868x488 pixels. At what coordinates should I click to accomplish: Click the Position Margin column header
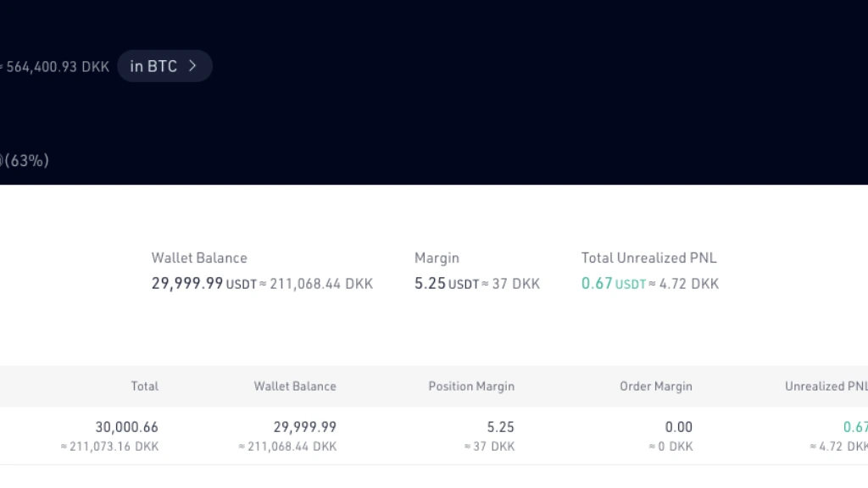(471, 386)
